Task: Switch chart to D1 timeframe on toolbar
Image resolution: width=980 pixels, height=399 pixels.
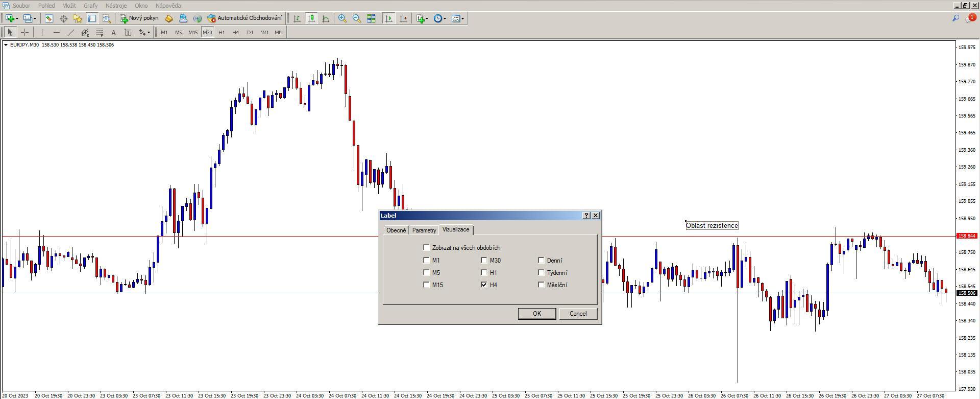Action: (250, 32)
